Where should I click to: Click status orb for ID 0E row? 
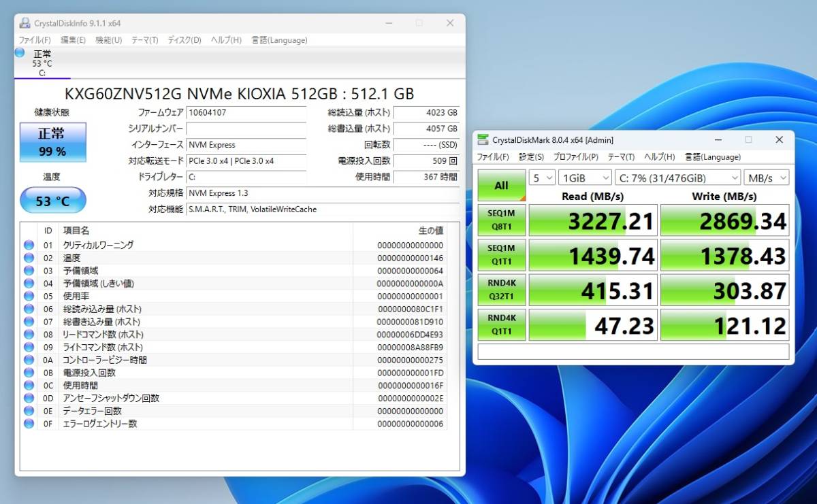(29, 411)
